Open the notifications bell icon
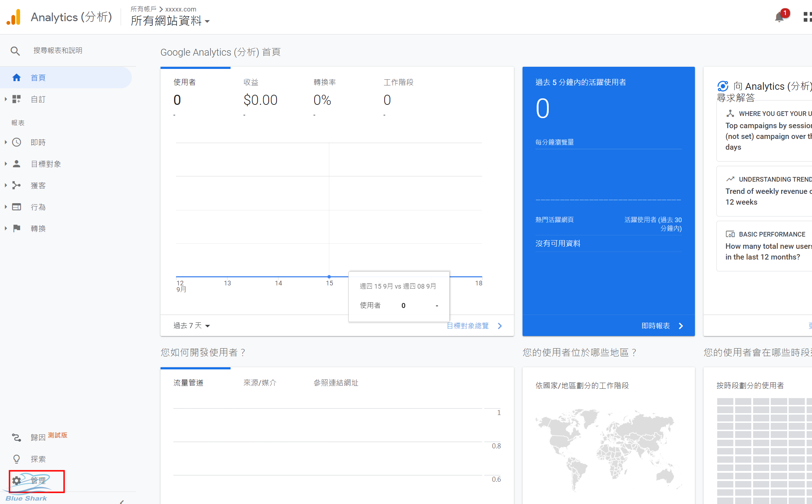This screenshot has width=812, height=504. click(779, 17)
